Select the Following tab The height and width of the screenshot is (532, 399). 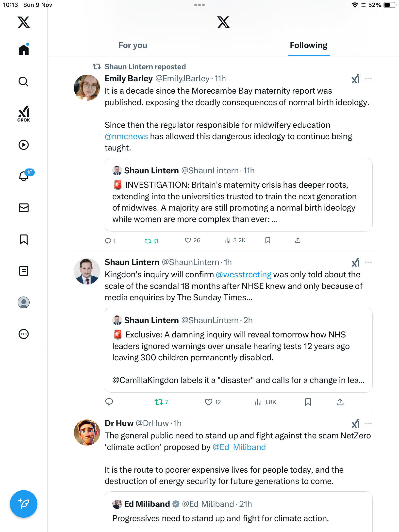click(309, 45)
